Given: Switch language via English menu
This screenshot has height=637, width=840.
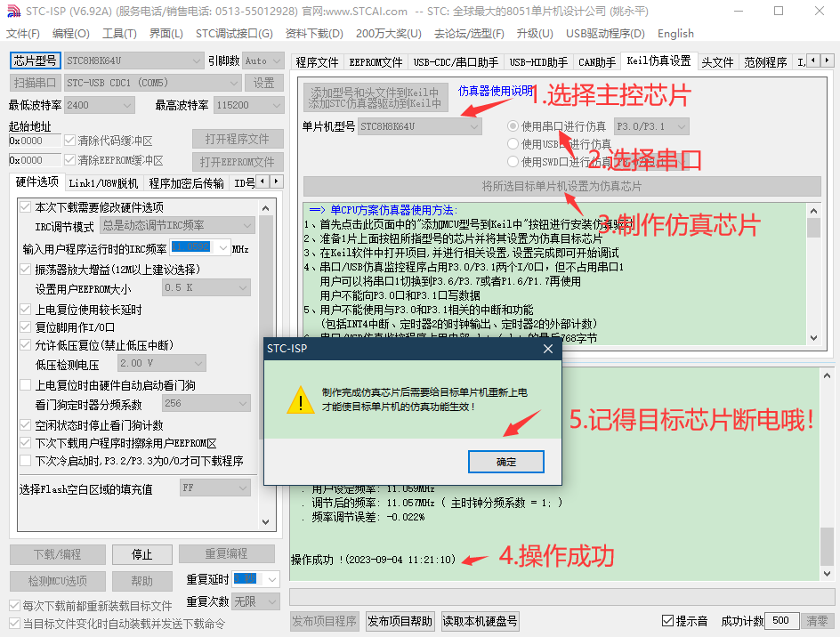Looking at the screenshot, I should pyautogui.click(x=675, y=33).
